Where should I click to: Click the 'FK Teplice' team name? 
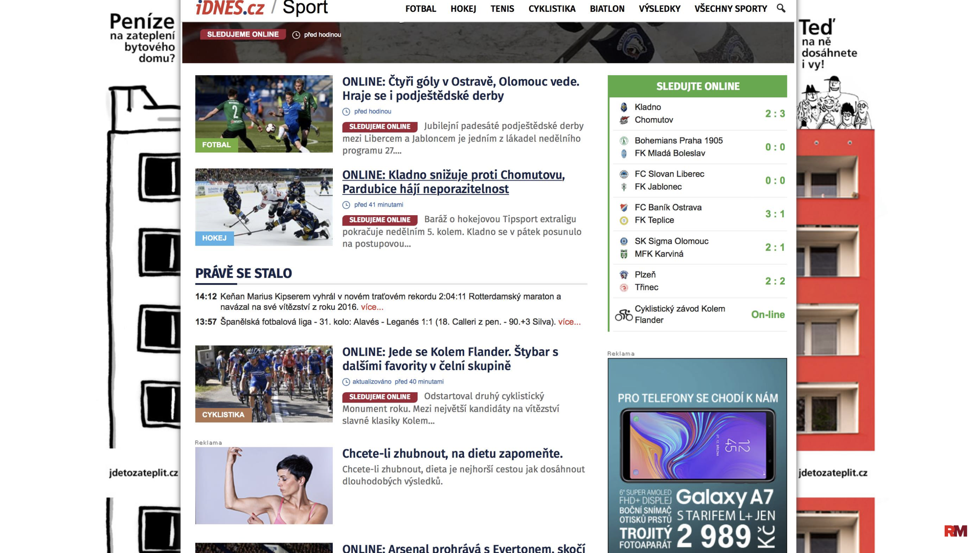tap(654, 220)
